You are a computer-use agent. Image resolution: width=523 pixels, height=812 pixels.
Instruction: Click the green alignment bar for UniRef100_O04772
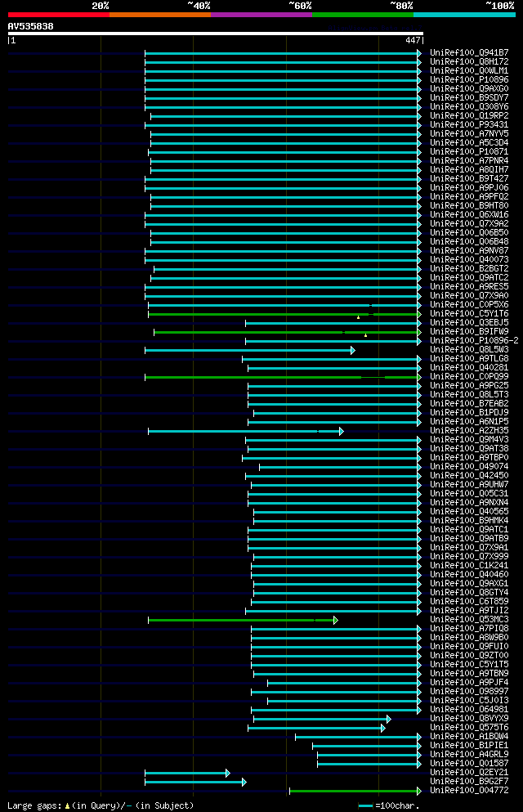(355, 791)
